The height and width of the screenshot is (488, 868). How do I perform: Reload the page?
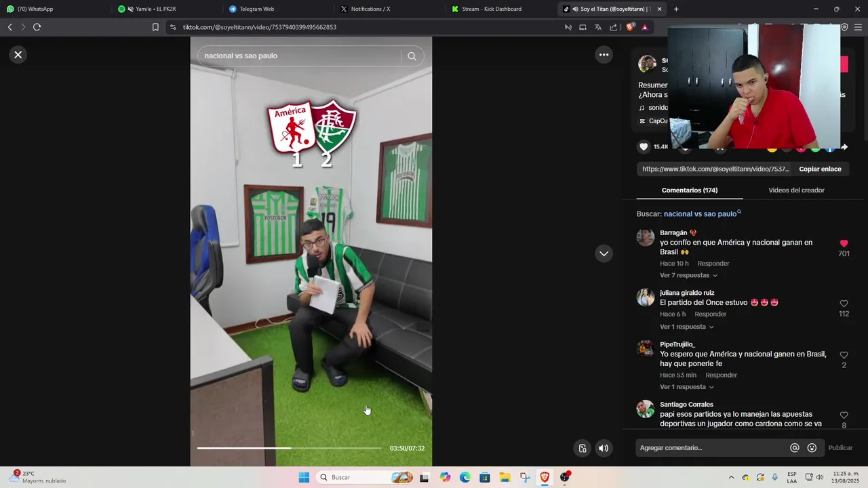pos(37,27)
